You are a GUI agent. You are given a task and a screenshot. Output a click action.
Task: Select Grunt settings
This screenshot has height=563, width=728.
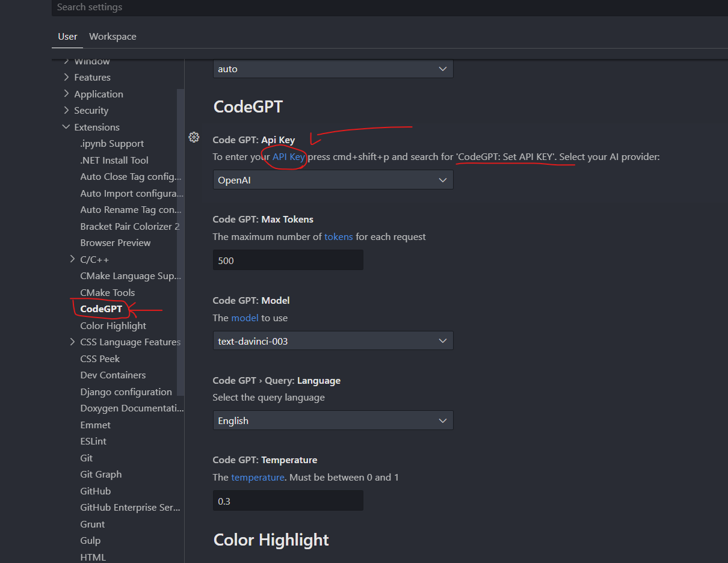coord(93,524)
